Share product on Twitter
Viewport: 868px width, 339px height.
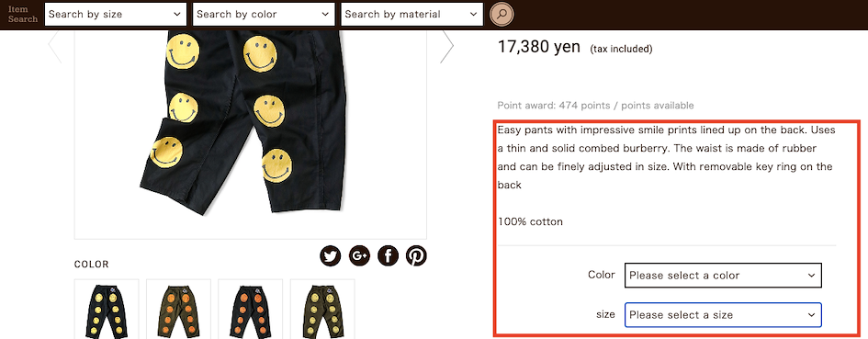[331, 256]
